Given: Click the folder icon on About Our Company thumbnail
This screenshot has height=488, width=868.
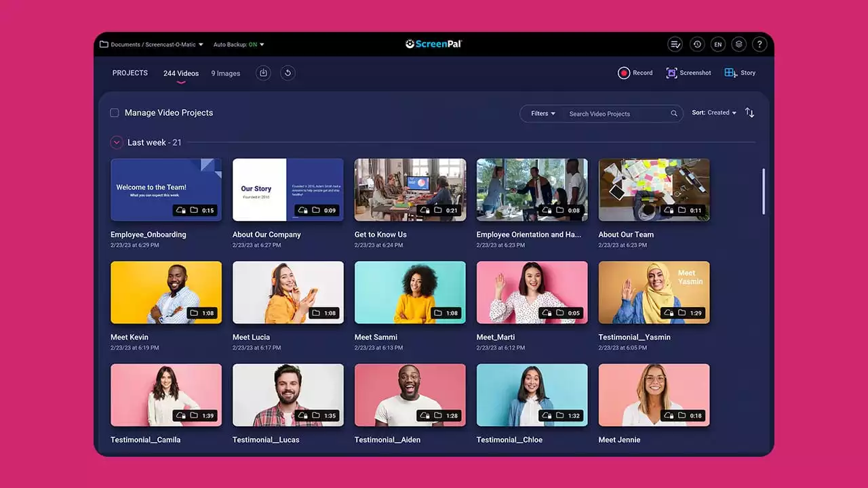Looking at the screenshot, I should click(x=316, y=210).
